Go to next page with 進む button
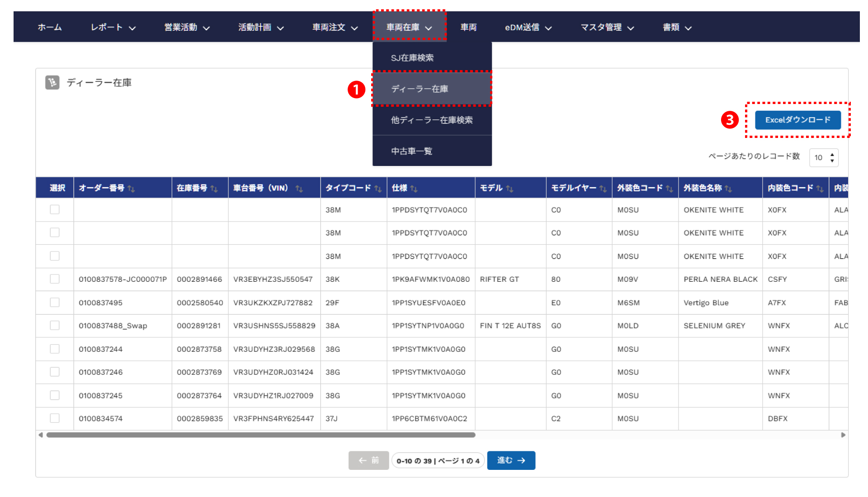The height and width of the screenshot is (497, 868). (x=511, y=460)
